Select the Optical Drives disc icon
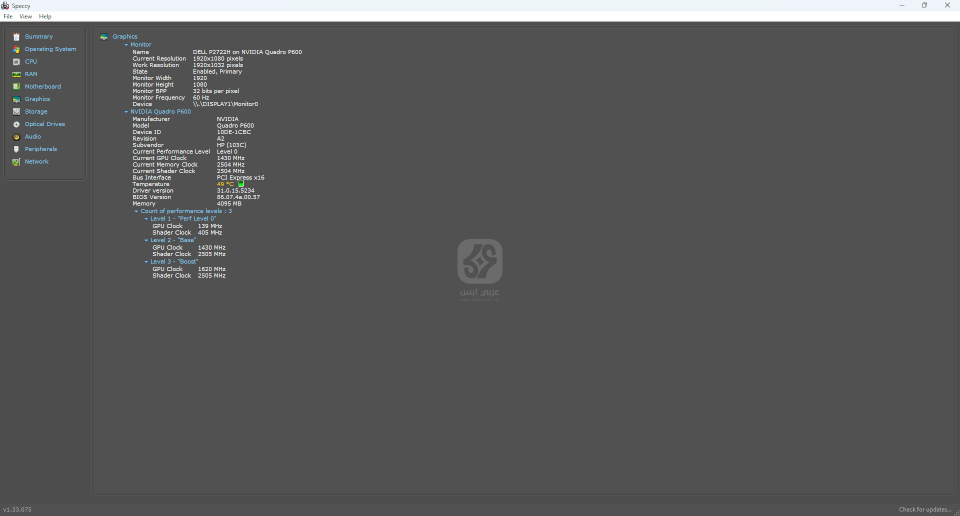 tap(16, 124)
